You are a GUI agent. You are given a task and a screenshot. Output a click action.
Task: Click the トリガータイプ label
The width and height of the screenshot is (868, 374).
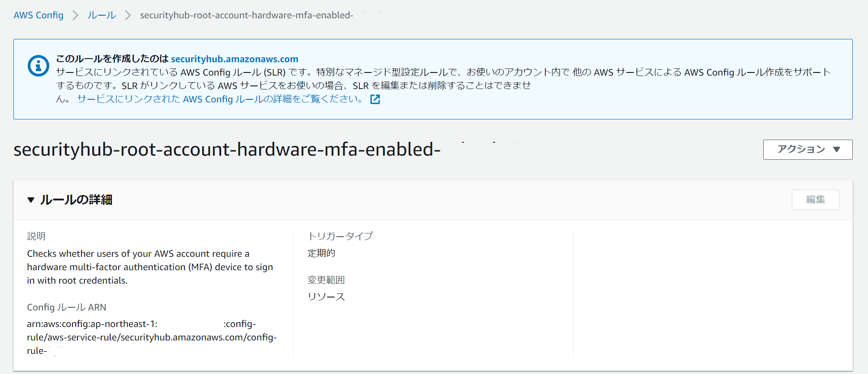(340, 236)
